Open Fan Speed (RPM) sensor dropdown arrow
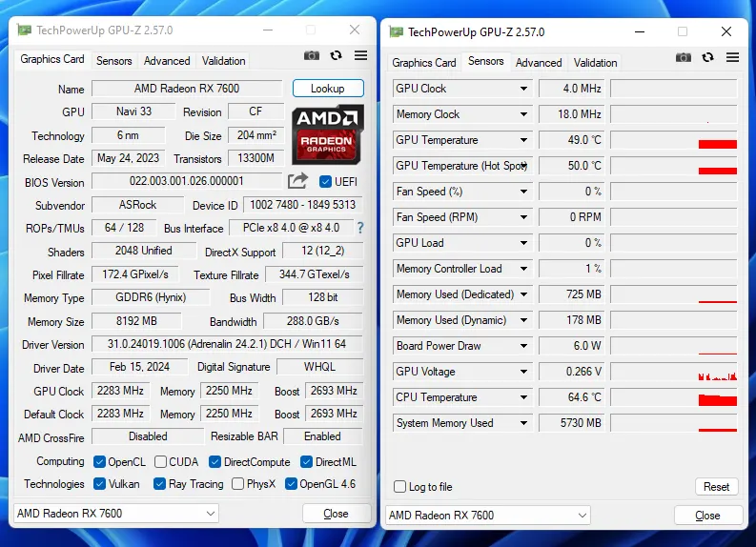 [523, 217]
